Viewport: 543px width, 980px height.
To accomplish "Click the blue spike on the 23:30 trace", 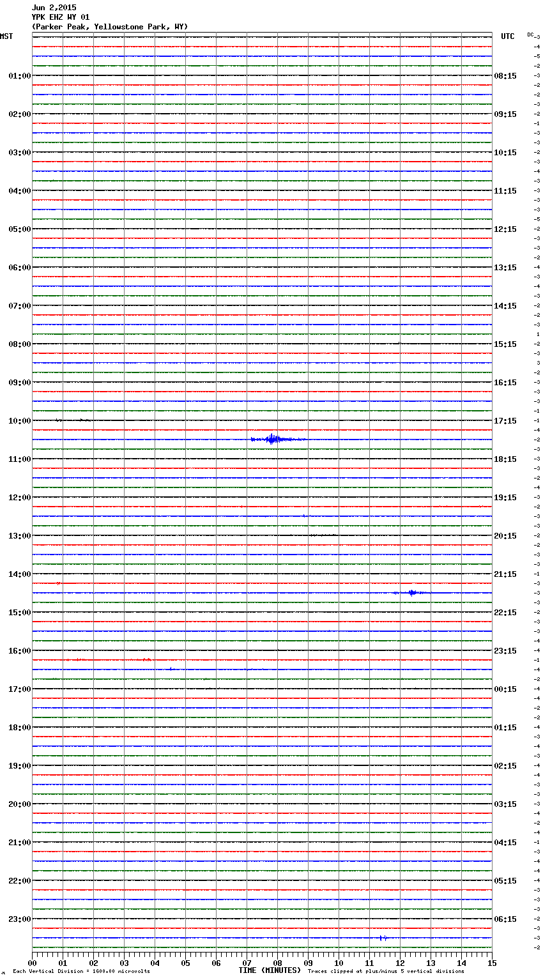I will tap(383, 938).
